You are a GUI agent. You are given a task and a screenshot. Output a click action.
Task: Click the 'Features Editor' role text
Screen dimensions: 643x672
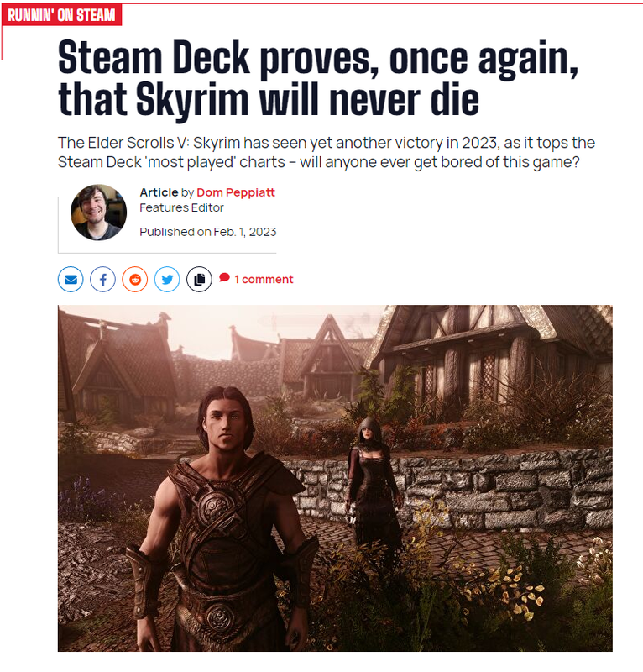point(181,207)
